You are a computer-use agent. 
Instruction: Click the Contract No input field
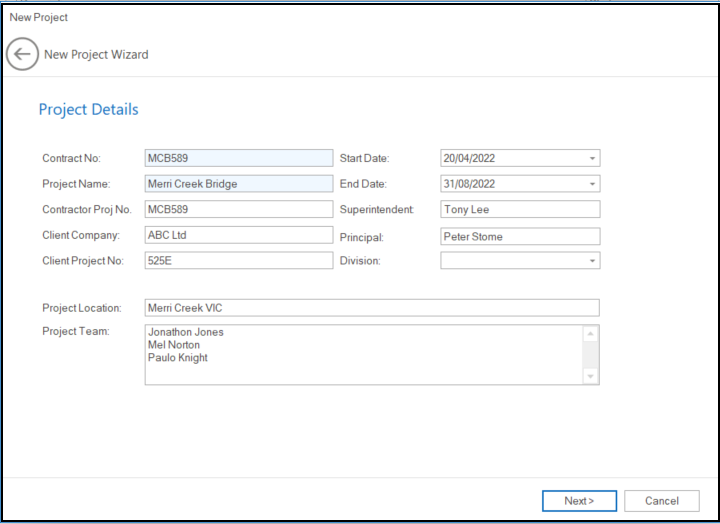coord(238,158)
